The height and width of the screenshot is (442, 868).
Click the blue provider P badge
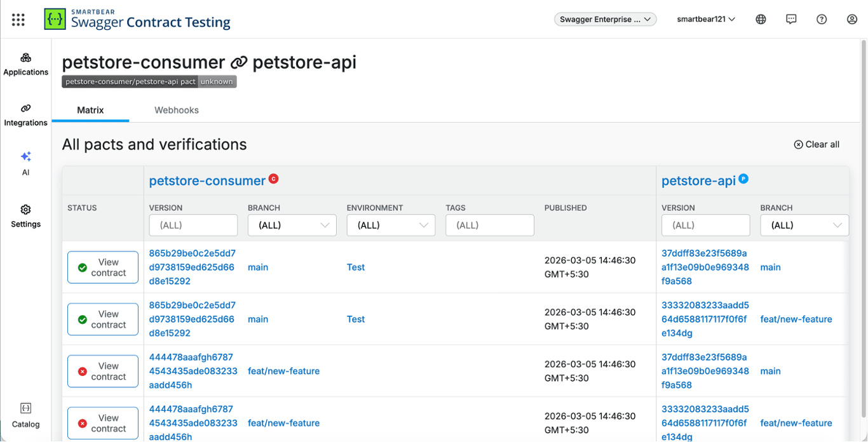(743, 179)
